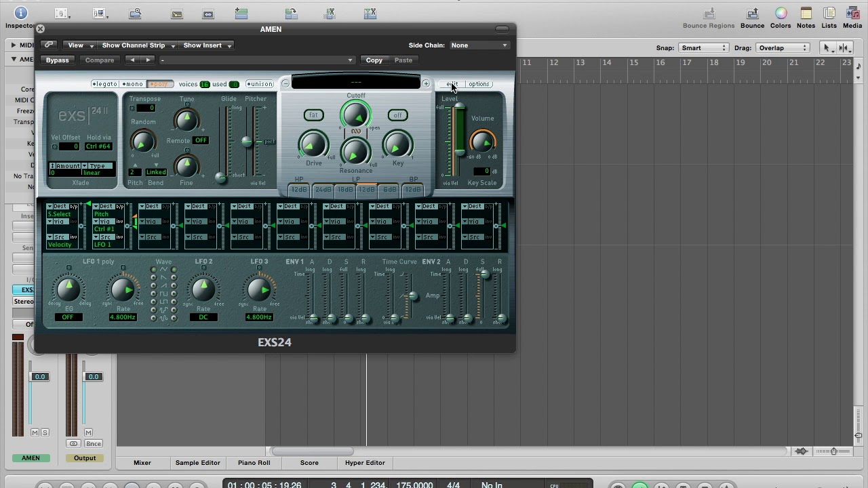868x488 pixels.
Task: Click the Transpose value field in EXS24
Action: [x=144, y=108]
